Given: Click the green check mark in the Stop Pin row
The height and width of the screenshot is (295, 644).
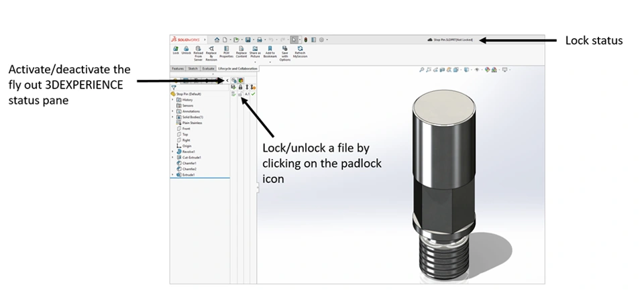Looking at the screenshot, I should 254,94.
